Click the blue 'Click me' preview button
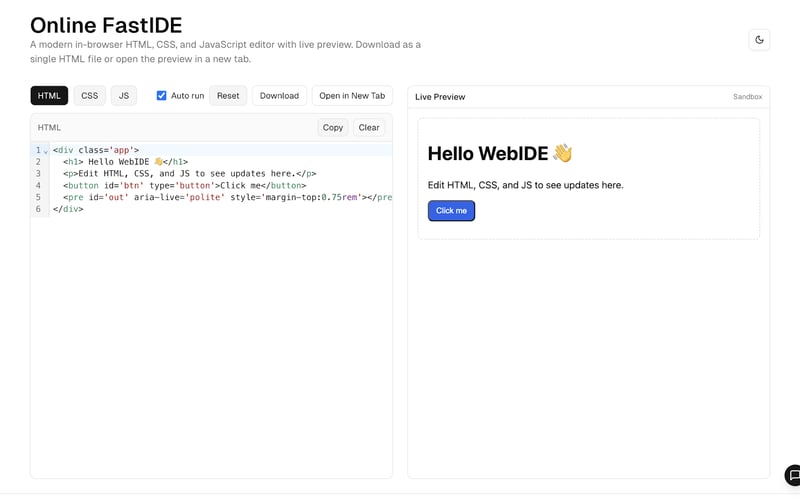The height and width of the screenshot is (500, 800). pyautogui.click(x=451, y=211)
